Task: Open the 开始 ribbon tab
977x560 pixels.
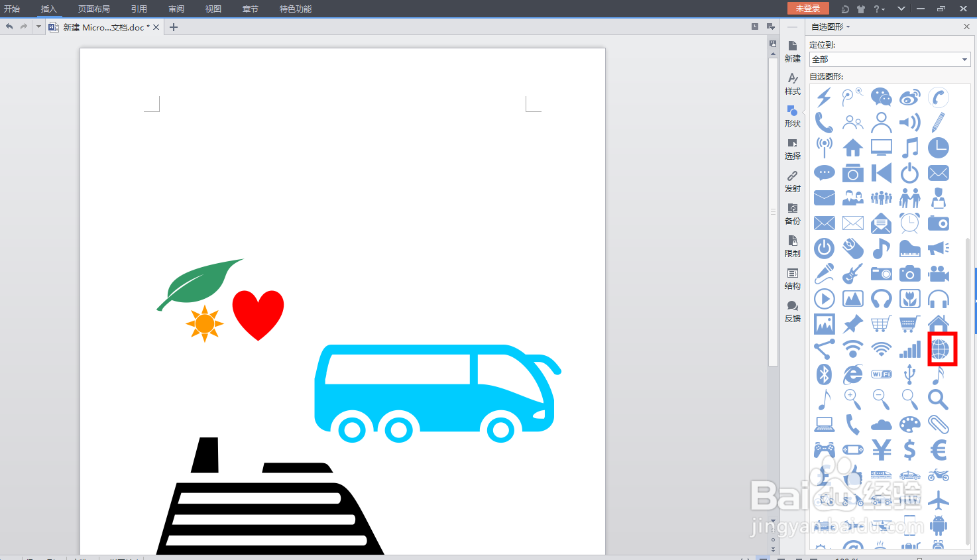Action: tap(12, 9)
